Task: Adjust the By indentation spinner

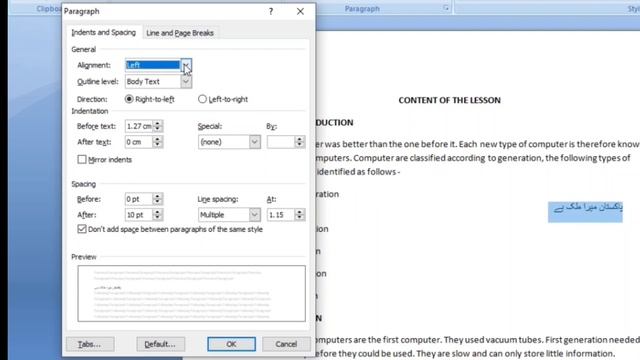Action: (x=300, y=142)
